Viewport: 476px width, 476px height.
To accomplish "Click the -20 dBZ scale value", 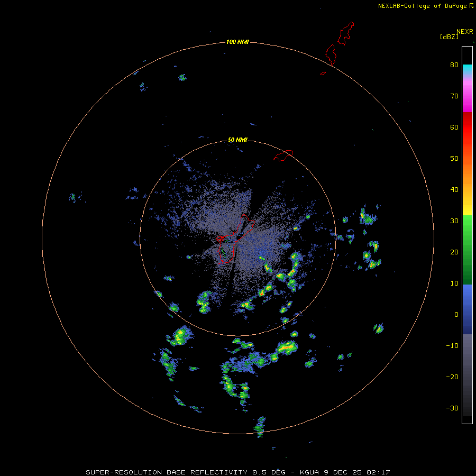I will point(452,377).
